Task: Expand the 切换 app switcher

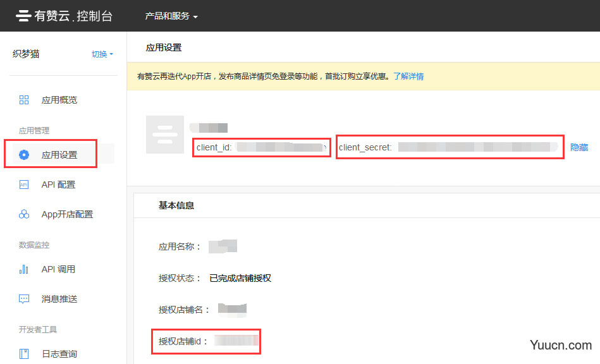Action: [102, 54]
